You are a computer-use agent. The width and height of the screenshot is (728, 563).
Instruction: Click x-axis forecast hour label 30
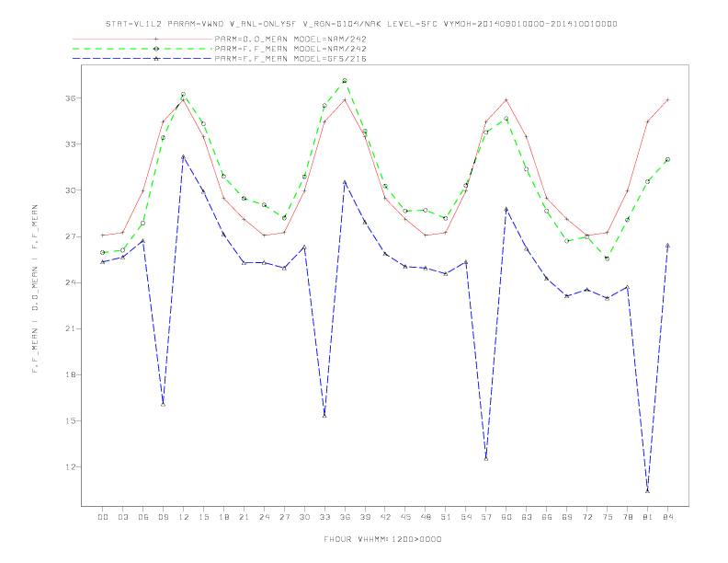coord(304,517)
